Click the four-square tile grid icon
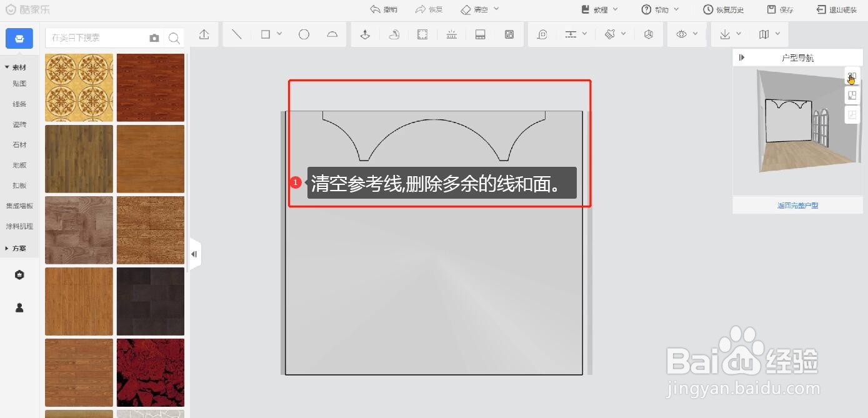This screenshot has width=868, height=418. click(x=509, y=34)
